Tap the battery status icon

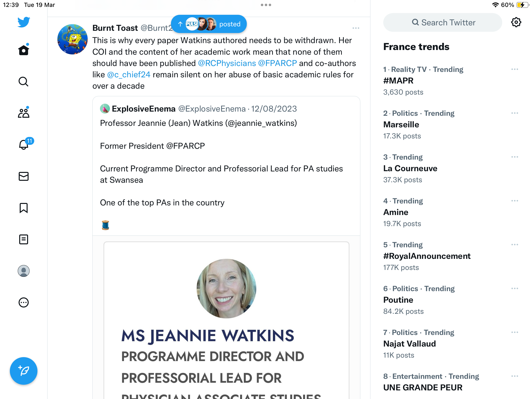523,5
